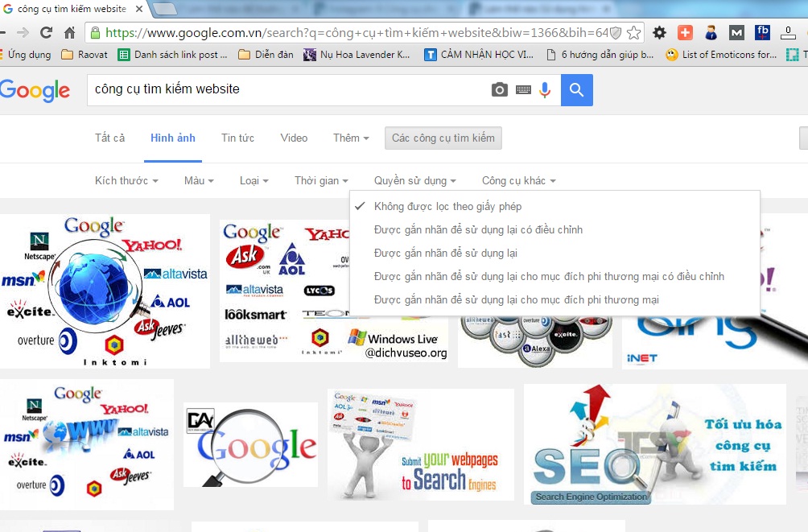Open the on-screen keyboard icon in search box
The width and height of the screenshot is (808, 532).
pyautogui.click(x=523, y=89)
